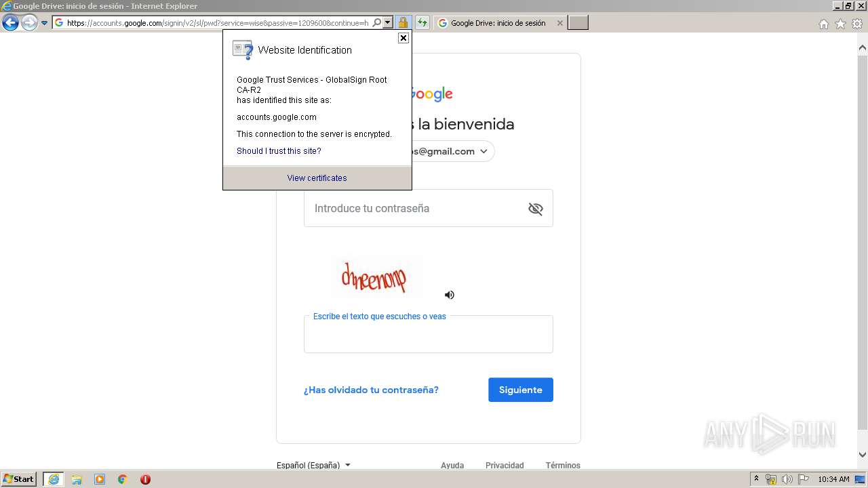Click the 10:34 AM system clock
This screenshot has width=868, height=488.
833,479
